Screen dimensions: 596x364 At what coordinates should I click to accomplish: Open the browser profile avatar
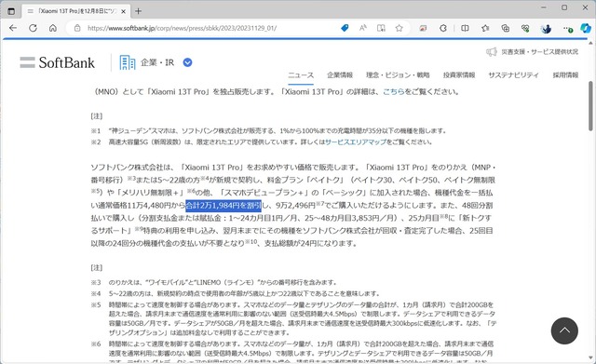click(546, 28)
